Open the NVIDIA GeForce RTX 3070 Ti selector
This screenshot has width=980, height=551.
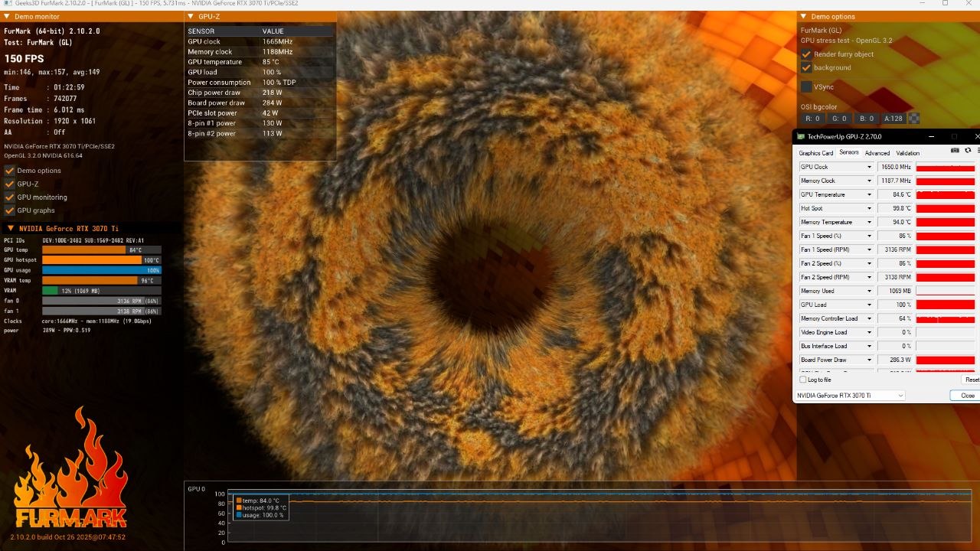(851, 396)
